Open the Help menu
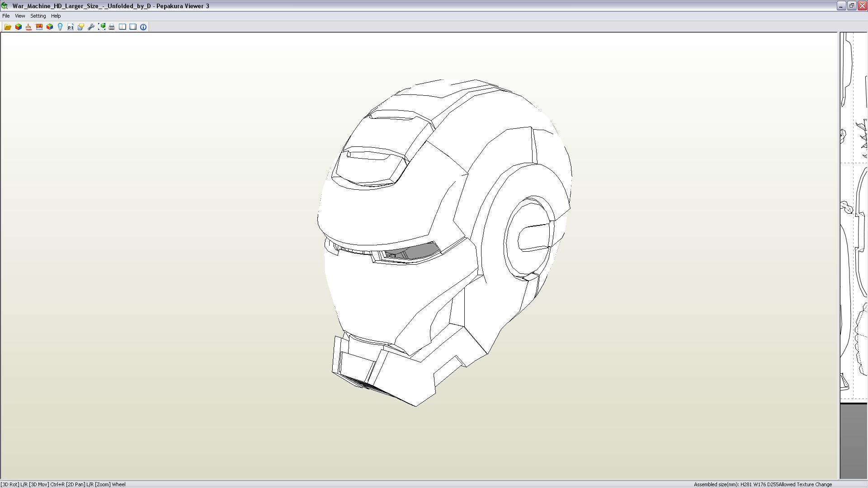This screenshot has width=868, height=488. 56,16
